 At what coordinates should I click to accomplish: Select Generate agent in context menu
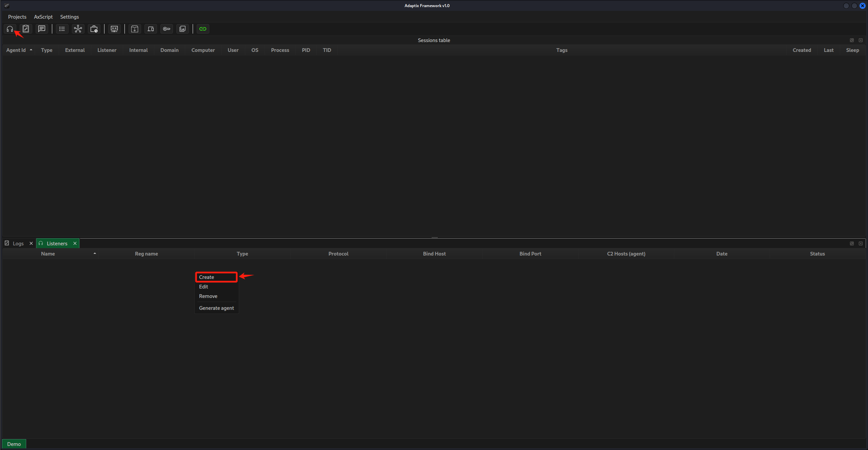[x=216, y=308]
